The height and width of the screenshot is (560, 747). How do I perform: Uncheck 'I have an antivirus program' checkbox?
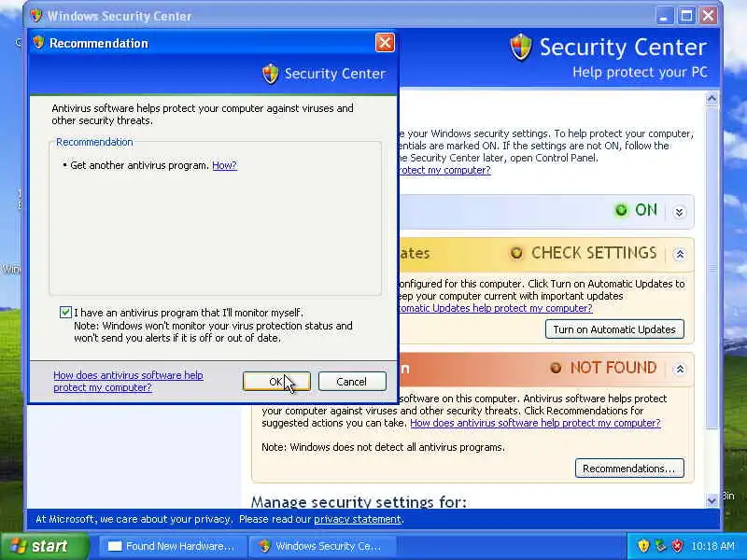65,313
